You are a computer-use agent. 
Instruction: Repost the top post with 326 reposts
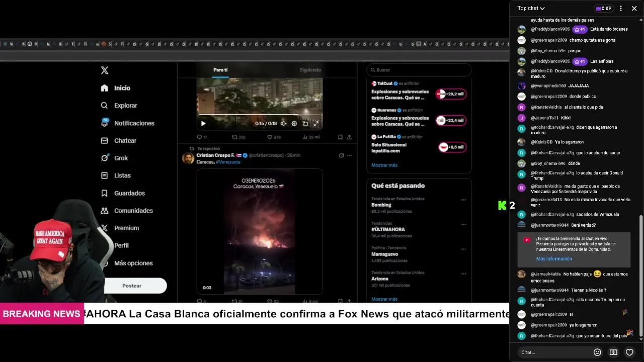click(238, 137)
